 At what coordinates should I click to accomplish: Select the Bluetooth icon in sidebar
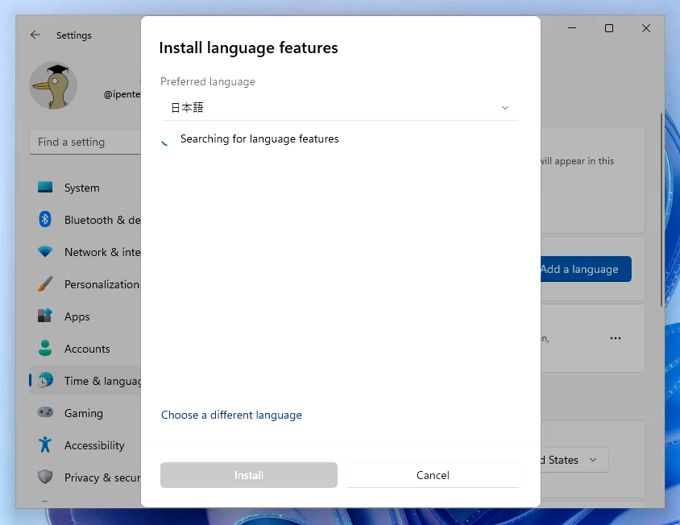pyautogui.click(x=45, y=219)
